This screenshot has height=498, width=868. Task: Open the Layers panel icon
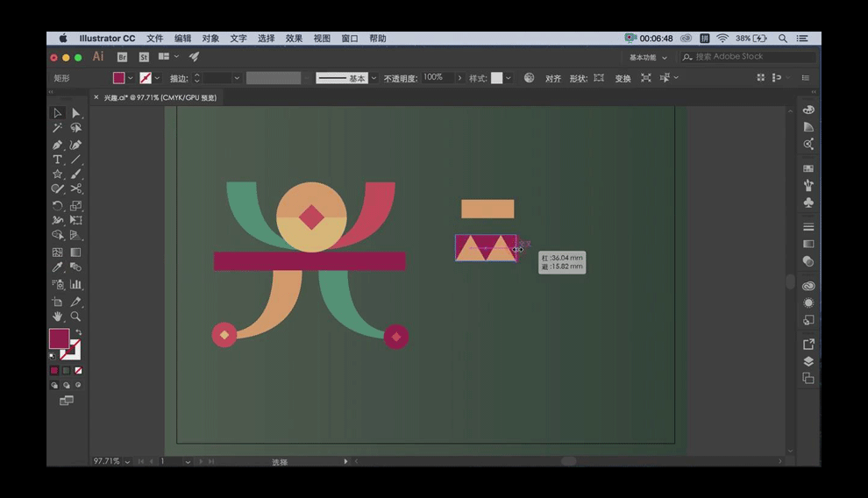[x=808, y=361]
